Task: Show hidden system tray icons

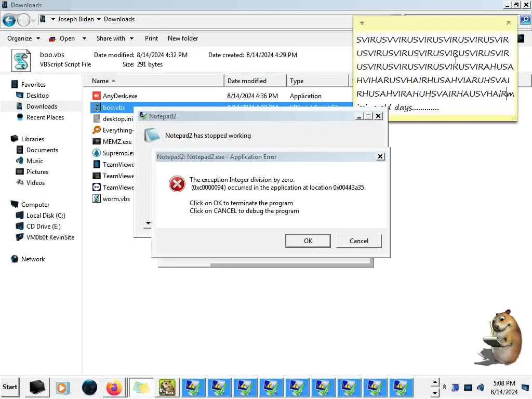Action: click(x=445, y=387)
